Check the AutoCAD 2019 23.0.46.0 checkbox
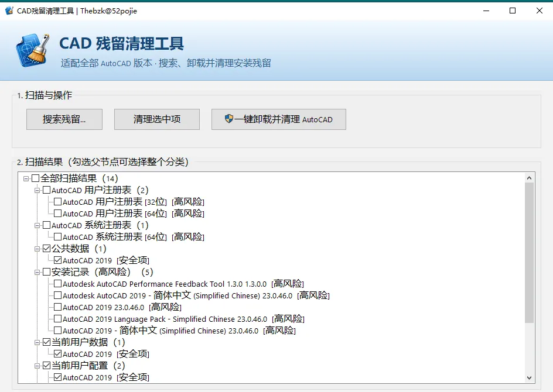This screenshot has height=392, width=553. pos(58,307)
